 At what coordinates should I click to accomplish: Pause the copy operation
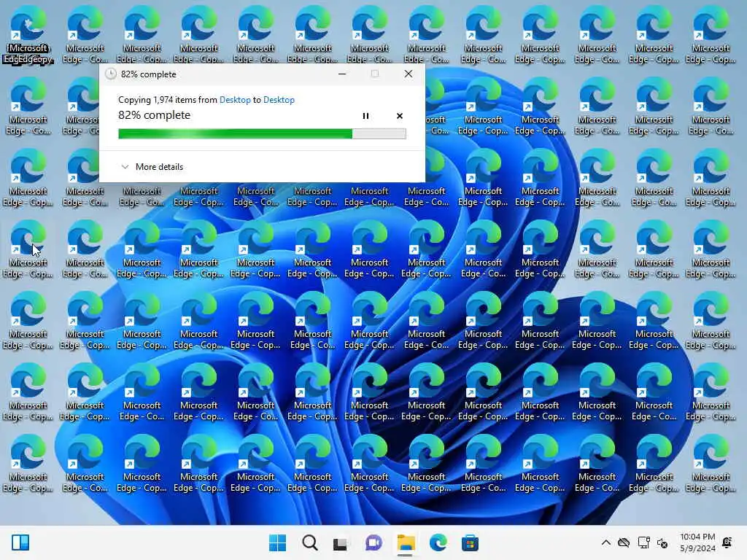pos(365,116)
